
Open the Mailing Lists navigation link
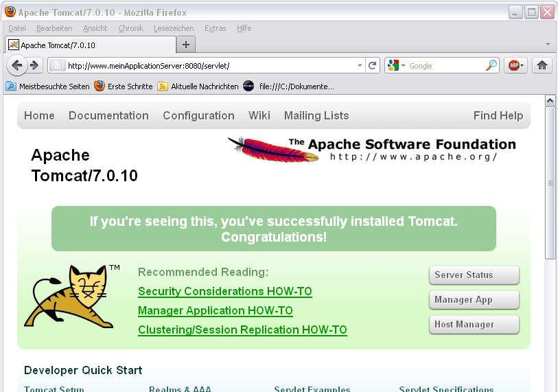tap(316, 115)
